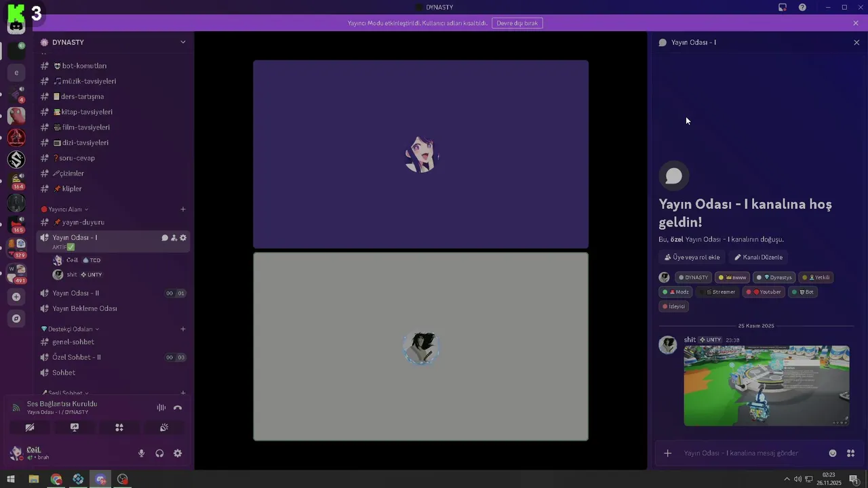Image resolution: width=868 pixels, height=488 pixels.
Task: Select the Yetkili role chip
Action: (x=816, y=277)
